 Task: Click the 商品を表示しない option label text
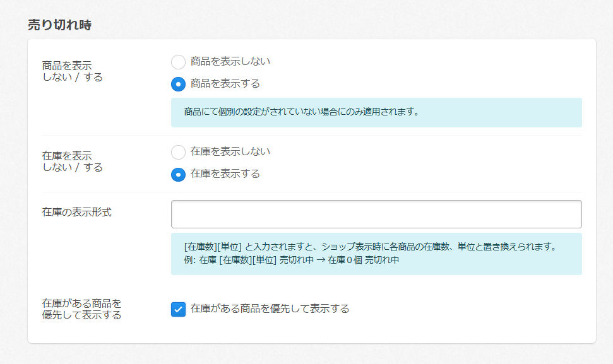(x=230, y=62)
